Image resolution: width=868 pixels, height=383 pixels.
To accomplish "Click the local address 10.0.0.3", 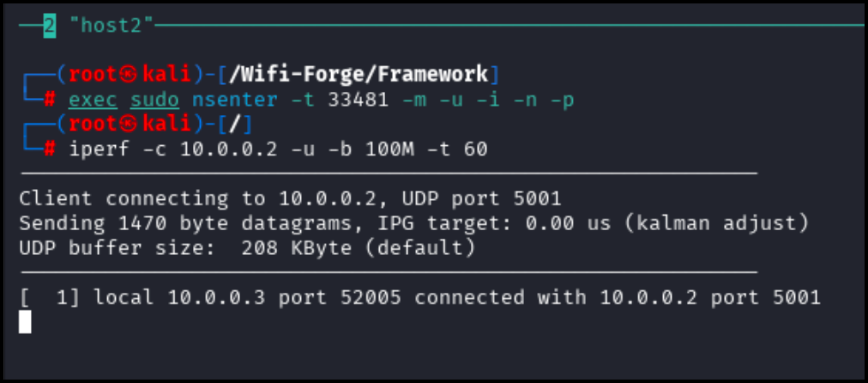I will [x=216, y=298].
